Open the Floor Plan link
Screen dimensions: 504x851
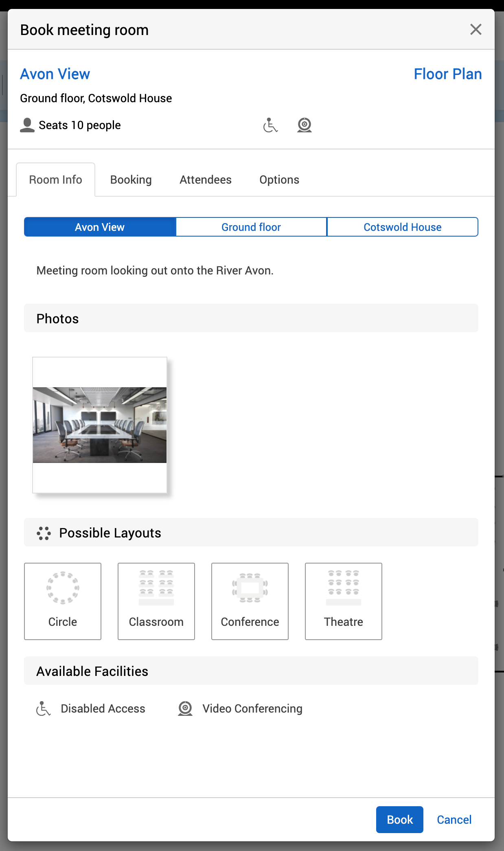447,74
